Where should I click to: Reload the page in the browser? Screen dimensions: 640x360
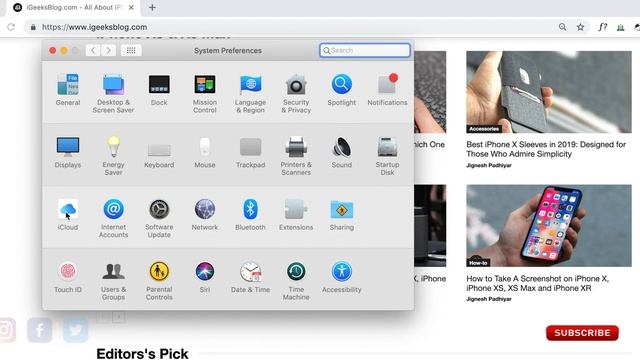pos(11,27)
